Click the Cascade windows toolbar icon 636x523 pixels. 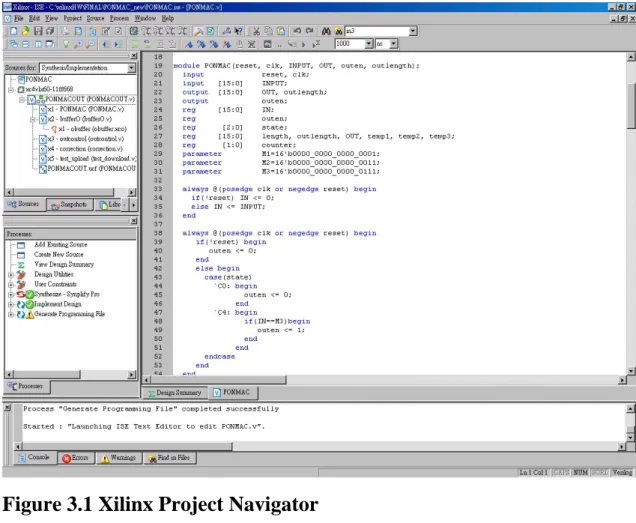pyautogui.click(x=13, y=44)
